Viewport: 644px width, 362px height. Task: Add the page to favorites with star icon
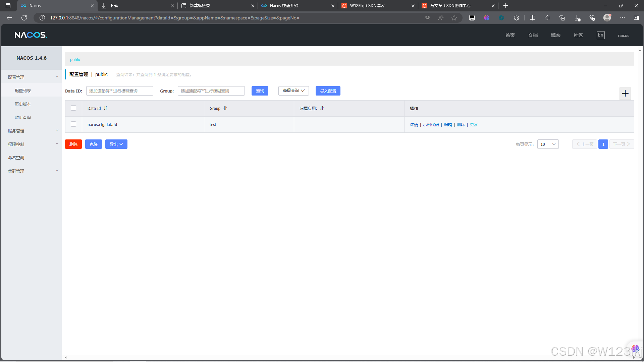[x=454, y=18]
